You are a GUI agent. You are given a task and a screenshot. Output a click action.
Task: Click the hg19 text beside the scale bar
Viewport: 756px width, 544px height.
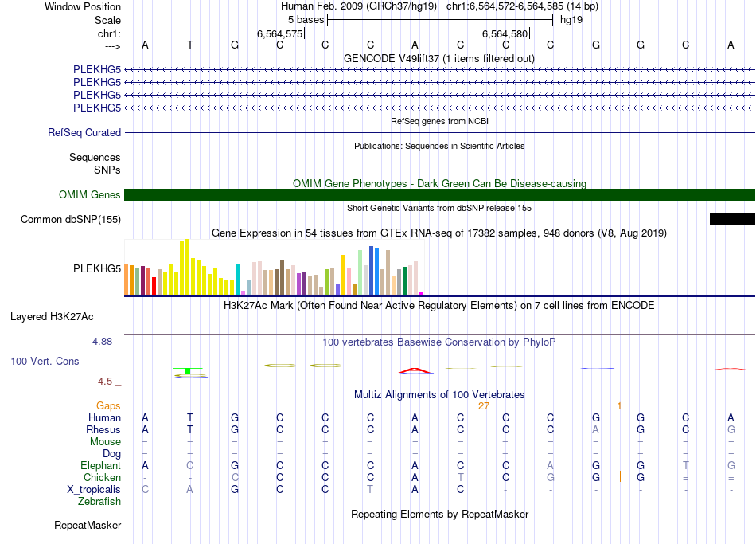pos(571,20)
